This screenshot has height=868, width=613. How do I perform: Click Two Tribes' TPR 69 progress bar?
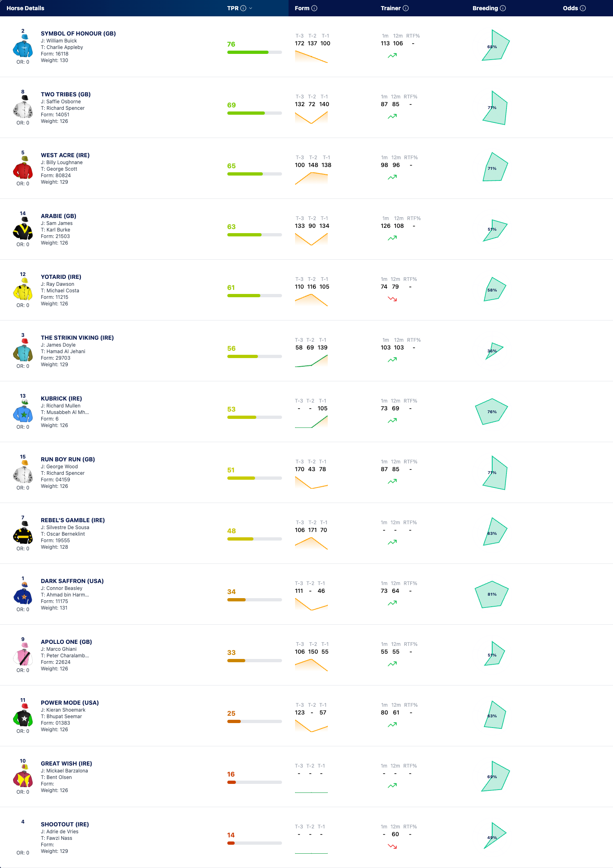(255, 113)
